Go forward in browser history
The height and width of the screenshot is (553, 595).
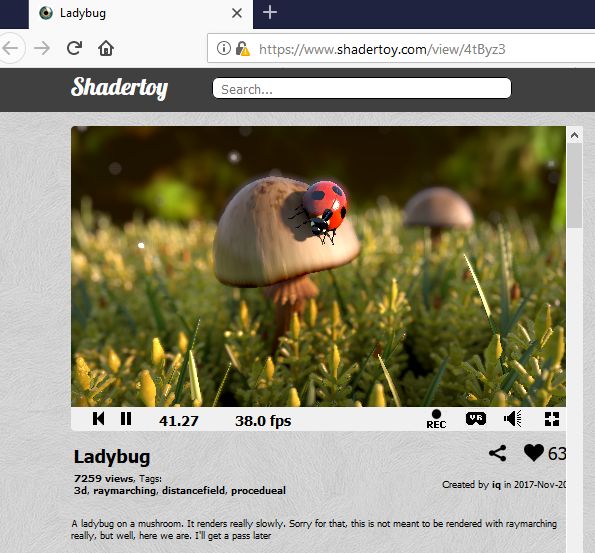pos(42,48)
